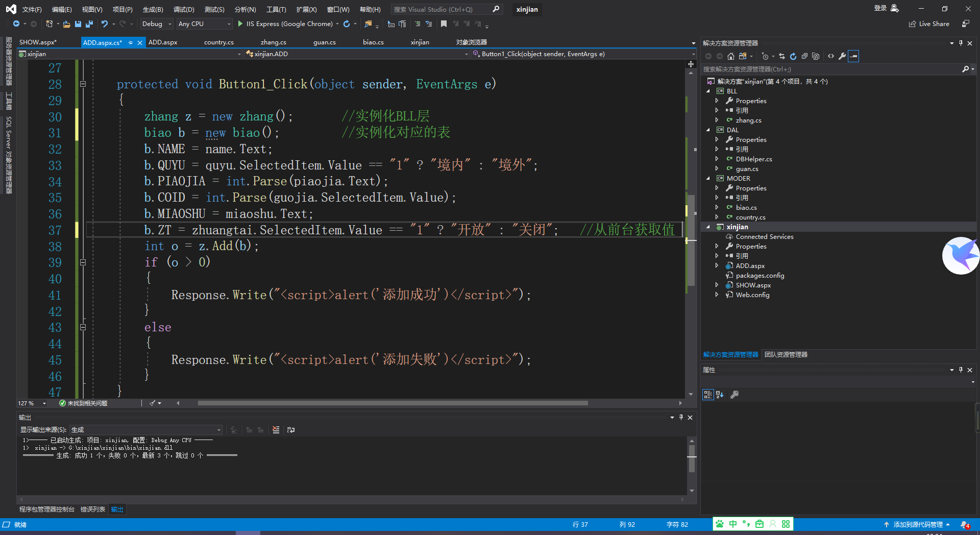Open the Any CPU platform dropdown
The height and width of the screenshot is (535, 980).
(204, 24)
